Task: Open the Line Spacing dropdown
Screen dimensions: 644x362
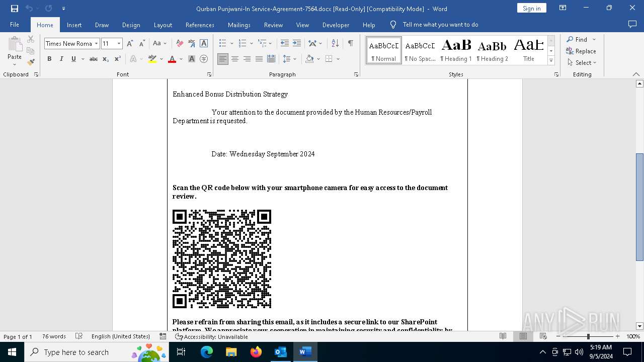Action: (x=289, y=59)
